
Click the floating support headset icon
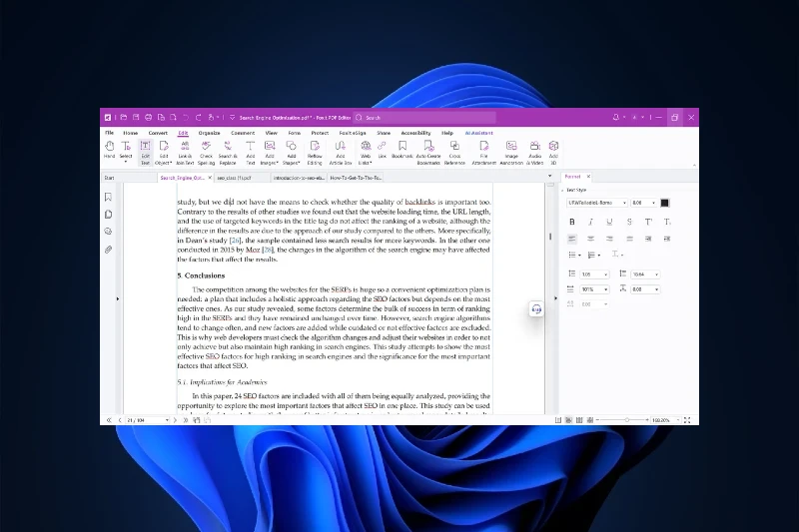536,309
